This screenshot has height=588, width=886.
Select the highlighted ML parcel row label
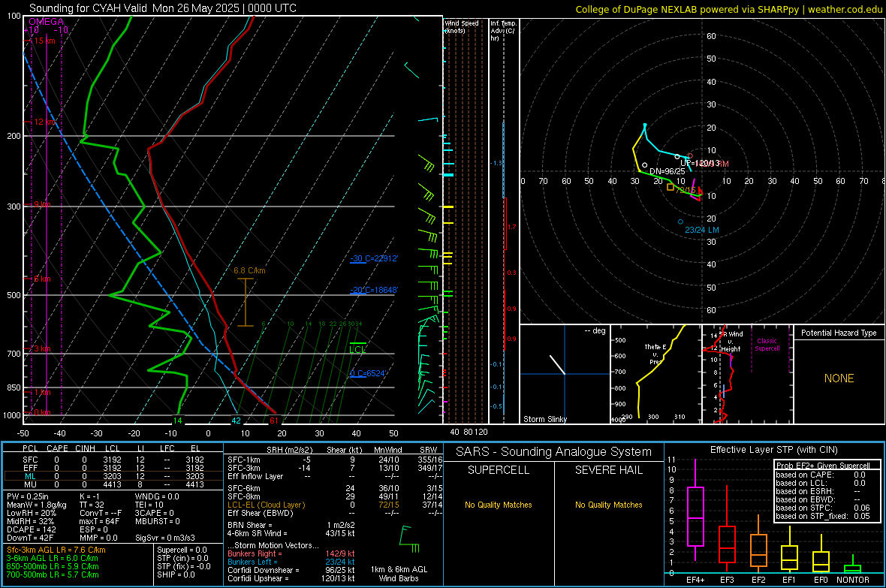click(30, 476)
